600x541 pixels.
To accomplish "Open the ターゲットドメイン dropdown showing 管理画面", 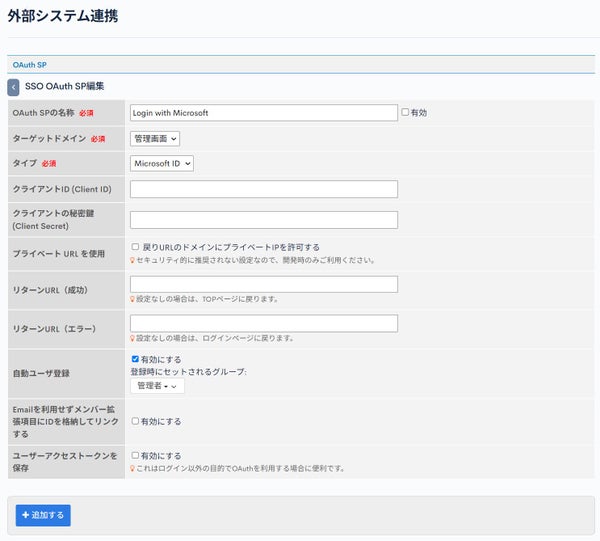I will click(x=155, y=139).
